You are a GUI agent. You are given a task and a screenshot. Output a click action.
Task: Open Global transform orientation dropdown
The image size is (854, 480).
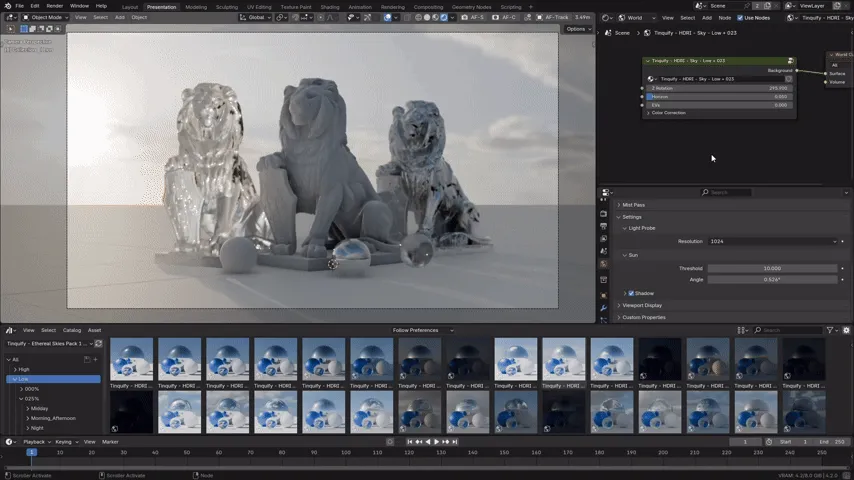254,17
